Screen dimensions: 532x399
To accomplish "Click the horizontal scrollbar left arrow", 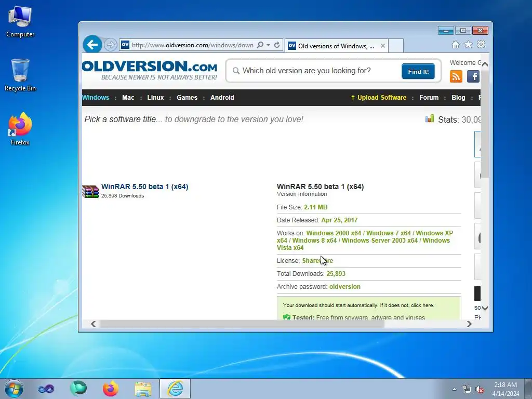I will click(x=94, y=324).
